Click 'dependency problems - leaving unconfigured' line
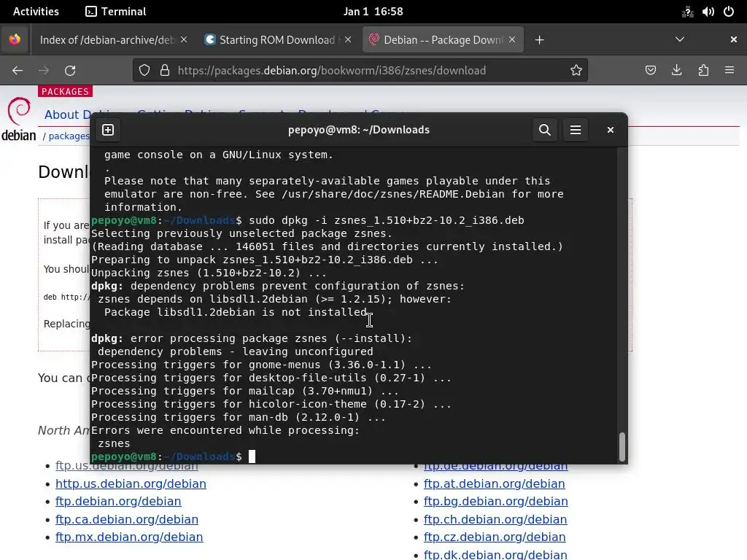This screenshot has height=560, width=747. pyautogui.click(x=236, y=352)
